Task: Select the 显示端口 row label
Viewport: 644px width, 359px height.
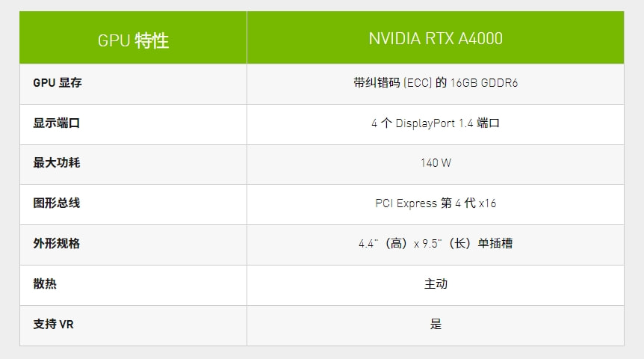Action: pyautogui.click(x=56, y=123)
